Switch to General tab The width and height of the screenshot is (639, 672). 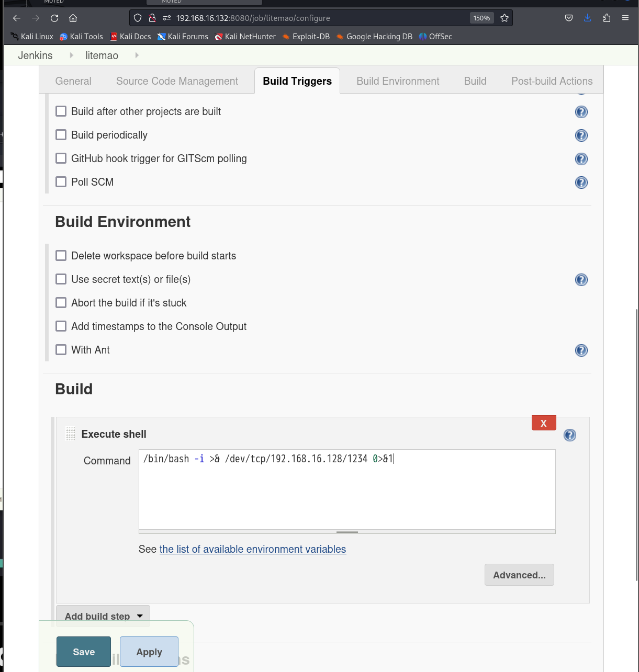[73, 81]
